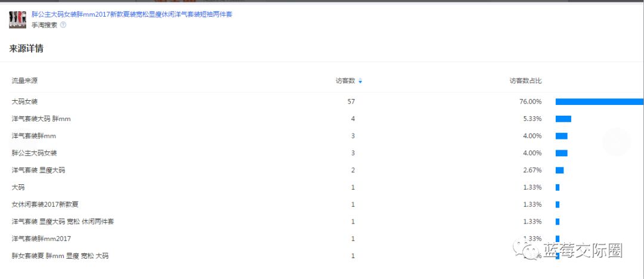The image size is (644, 279).
Task: Sort by 访客数 arrow icon
Action: click(x=360, y=81)
